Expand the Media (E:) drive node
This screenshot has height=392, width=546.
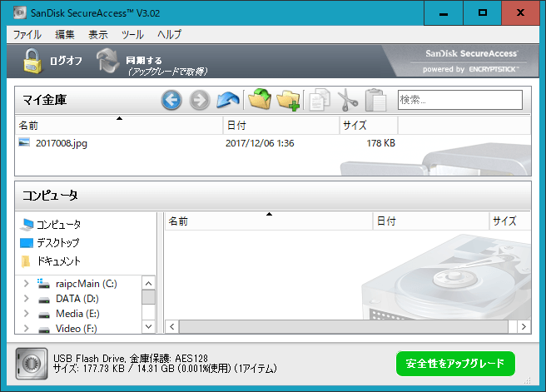(x=26, y=313)
